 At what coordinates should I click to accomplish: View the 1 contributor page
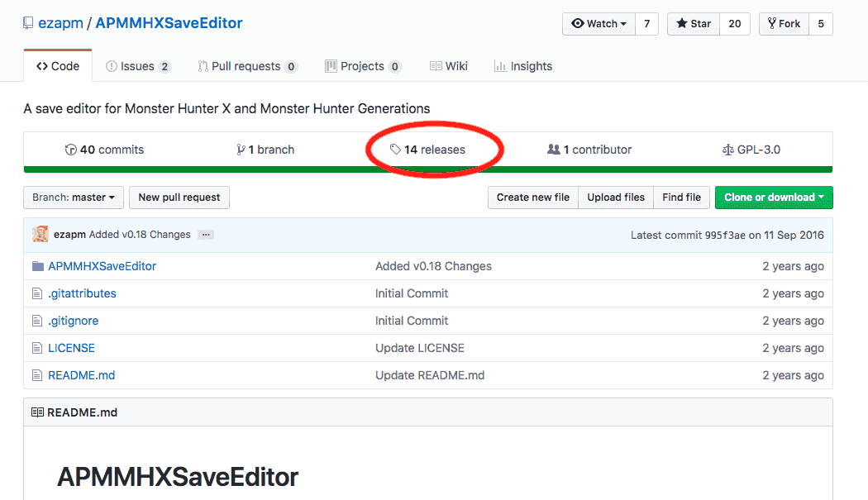(x=589, y=150)
